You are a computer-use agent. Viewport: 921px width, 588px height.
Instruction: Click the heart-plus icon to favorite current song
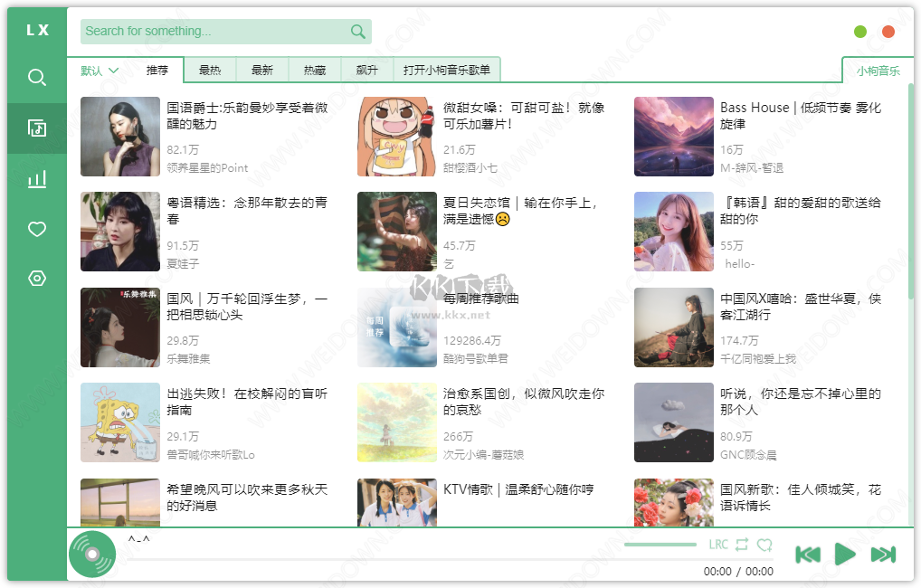point(765,544)
